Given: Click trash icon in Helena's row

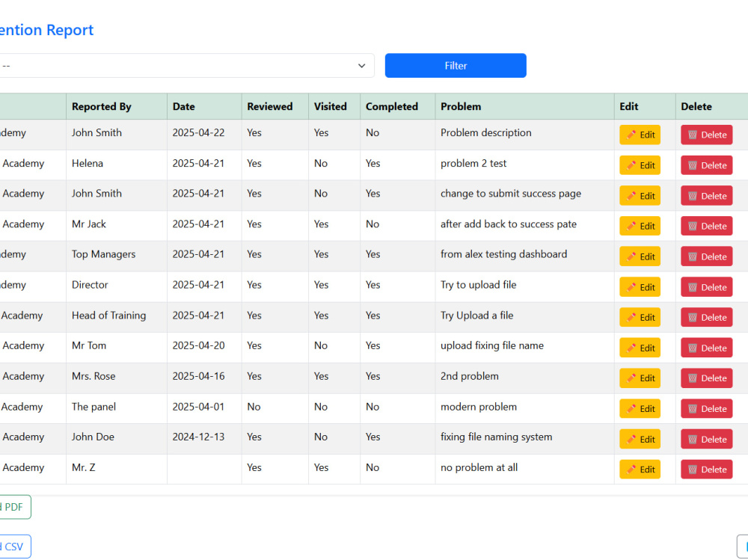Looking at the screenshot, I should coord(693,165).
